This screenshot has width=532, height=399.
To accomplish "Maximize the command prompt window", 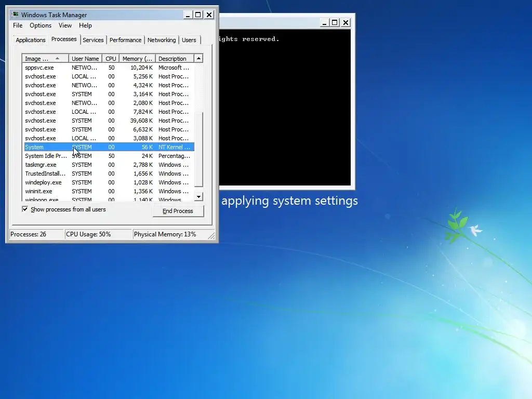I will click(x=335, y=23).
